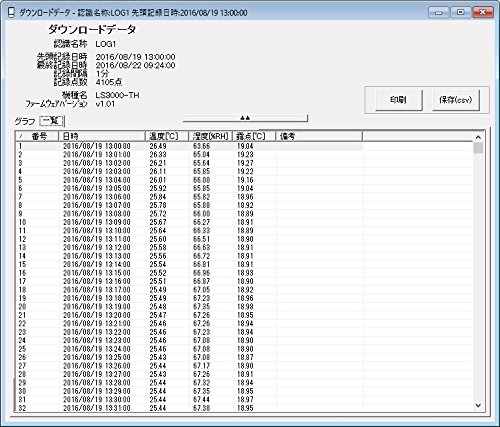Click scrollbar up arrow in data list
The height and width of the screenshot is (427, 500).
pos(478,137)
